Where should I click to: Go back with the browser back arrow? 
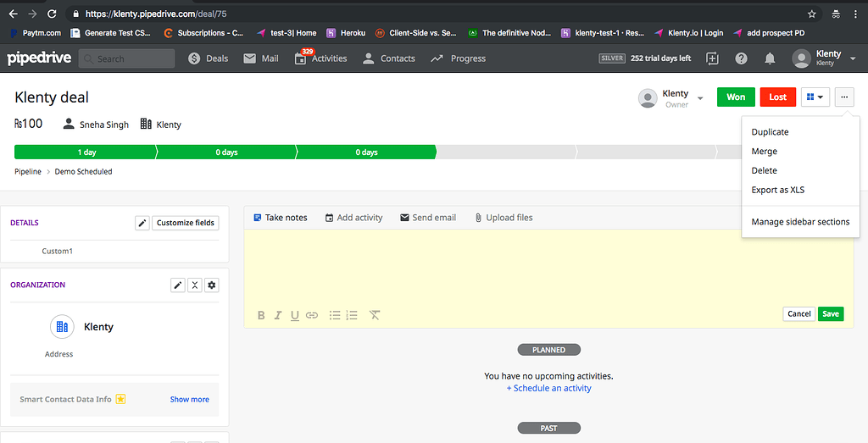click(14, 14)
